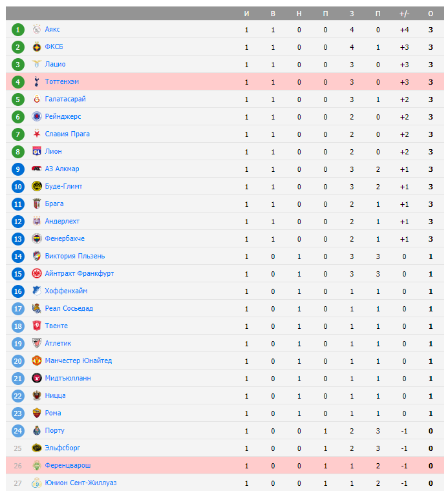Image resolution: width=448 pixels, height=491 pixels.
Task: Click the "О" points column header
Action: tap(431, 14)
